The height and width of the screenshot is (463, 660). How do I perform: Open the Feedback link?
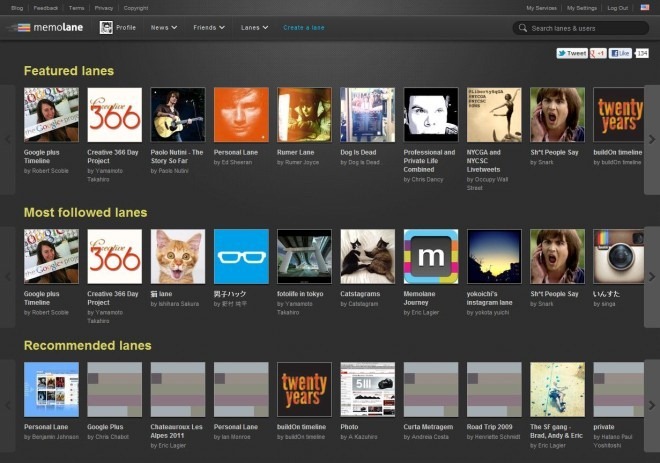click(45, 8)
